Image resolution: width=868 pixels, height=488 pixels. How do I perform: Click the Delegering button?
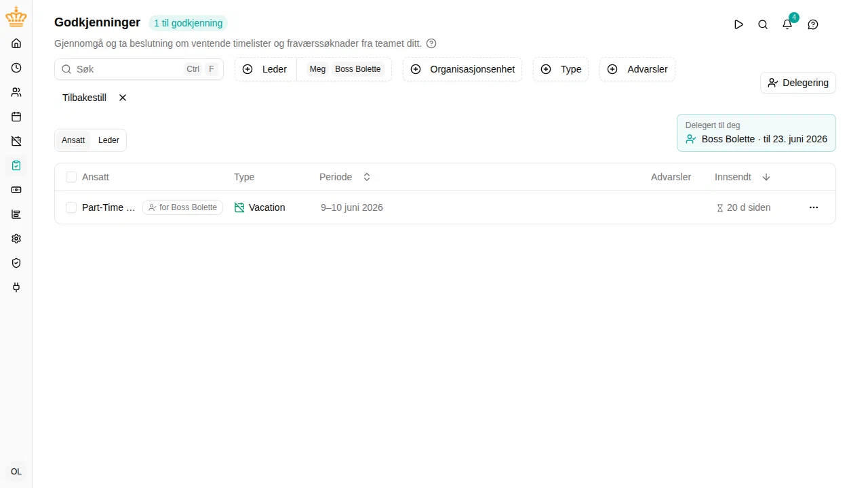point(798,83)
